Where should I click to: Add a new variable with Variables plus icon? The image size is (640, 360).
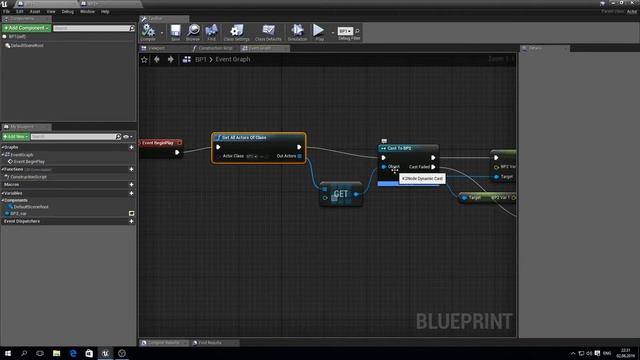131,193
